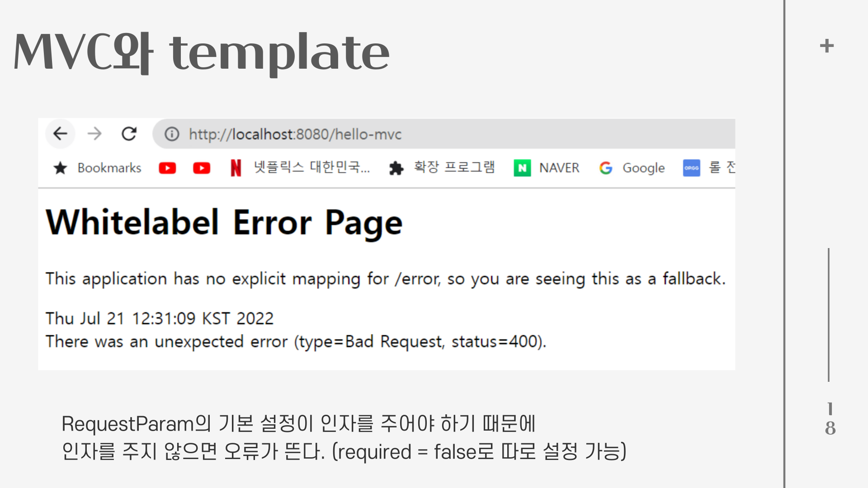This screenshot has height=488, width=868.
Task: Click the plus icon at top right
Action: (x=827, y=46)
